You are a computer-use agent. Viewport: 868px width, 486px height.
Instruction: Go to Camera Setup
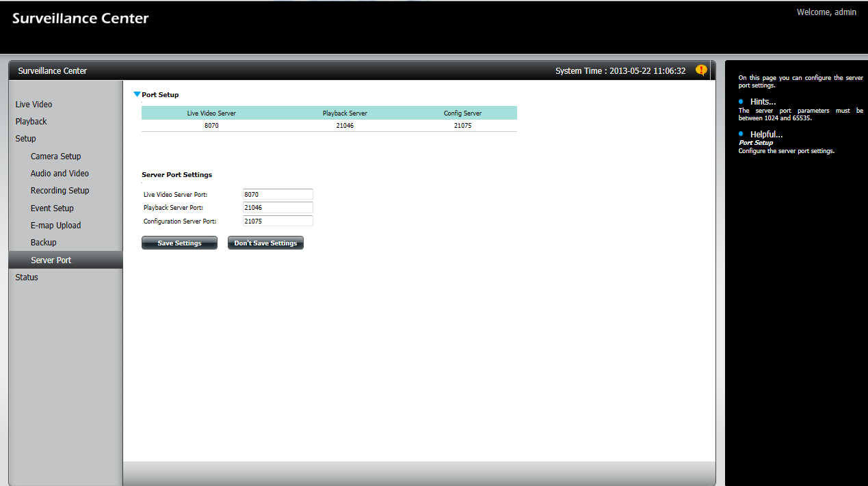click(x=55, y=156)
